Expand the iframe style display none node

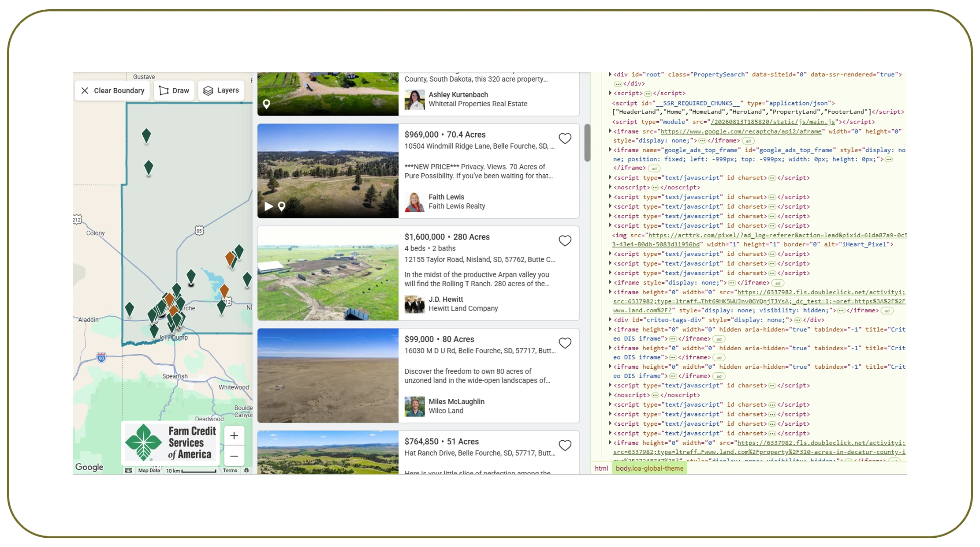pyautogui.click(x=610, y=282)
